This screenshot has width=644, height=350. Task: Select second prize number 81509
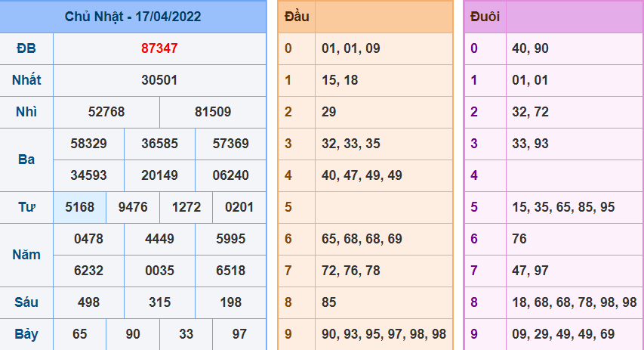[213, 112]
